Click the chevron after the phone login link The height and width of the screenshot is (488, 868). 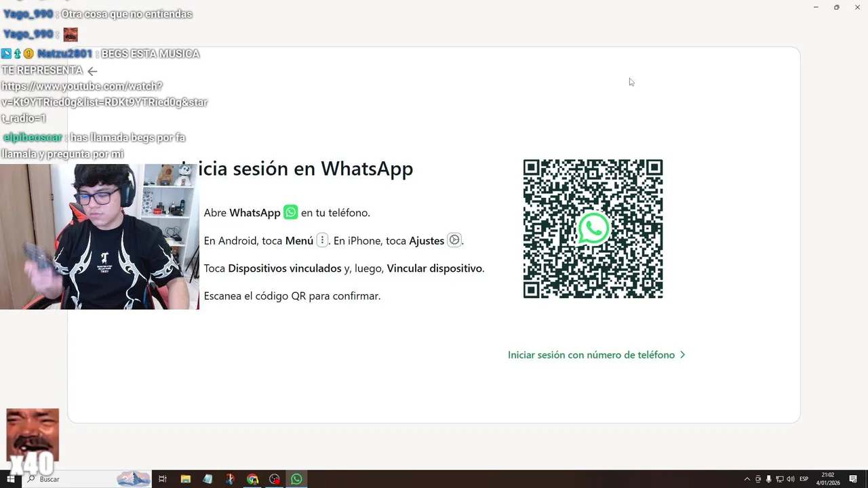[682, 355]
